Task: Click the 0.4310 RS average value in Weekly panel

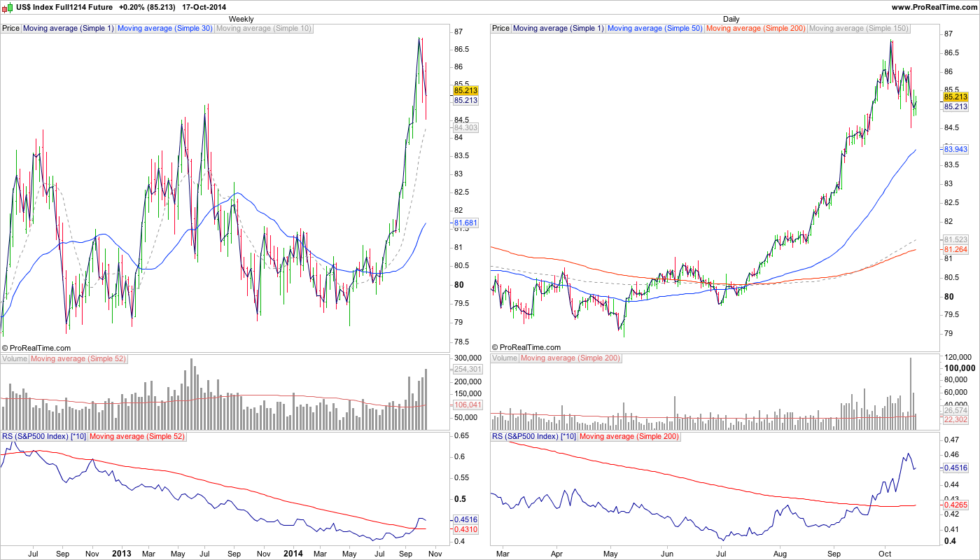Action: (465, 530)
